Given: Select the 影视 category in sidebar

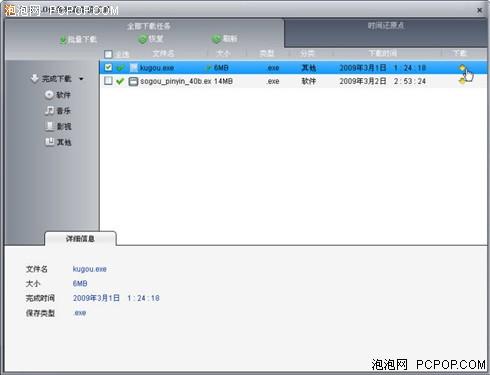Looking at the screenshot, I should pos(64,126).
